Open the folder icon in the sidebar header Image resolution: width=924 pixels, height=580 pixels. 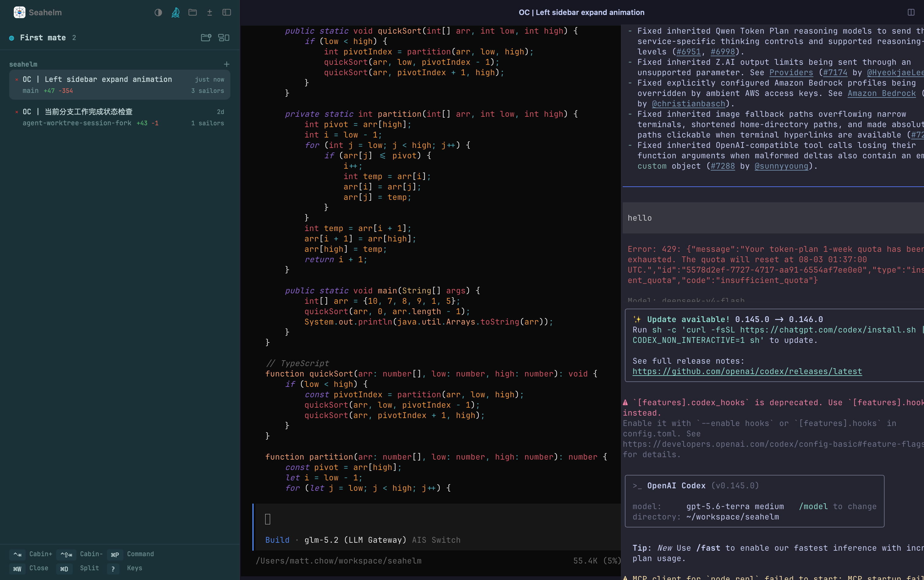pyautogui.click(x=193, y=12)
